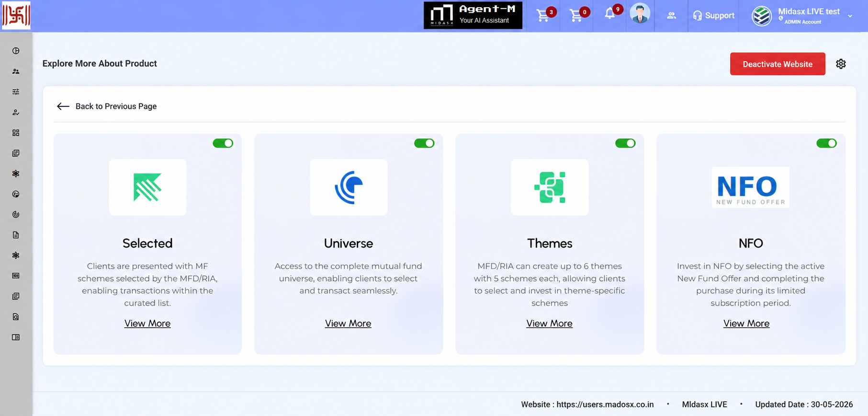The height and width of the screenshot is (416, 868).
Task: Open View More under NFO
Action: tap(746, 324)
